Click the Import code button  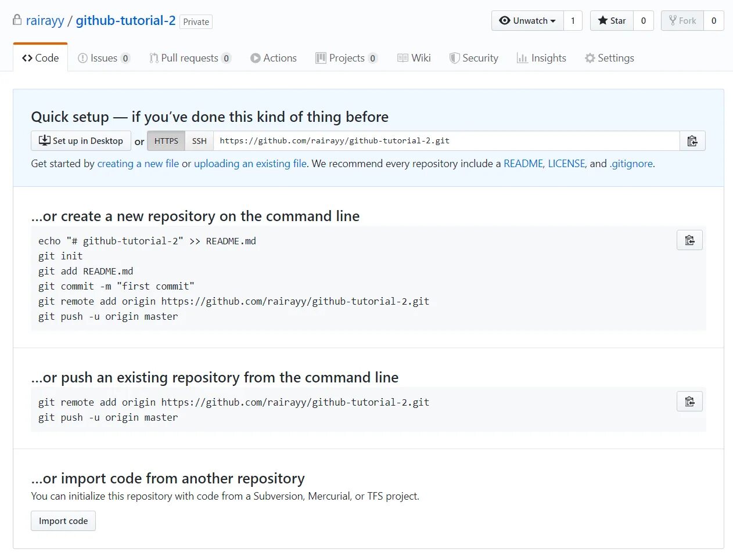tap(63, 521)
